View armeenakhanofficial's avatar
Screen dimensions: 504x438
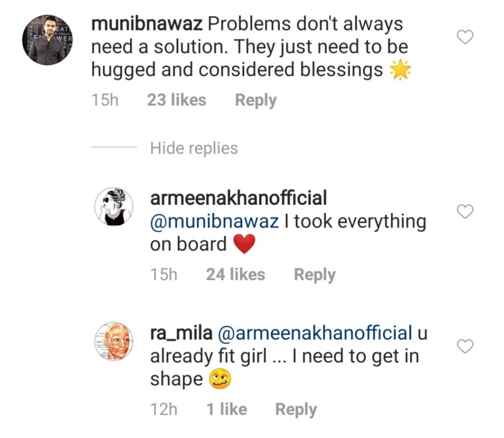click(113, 206)
